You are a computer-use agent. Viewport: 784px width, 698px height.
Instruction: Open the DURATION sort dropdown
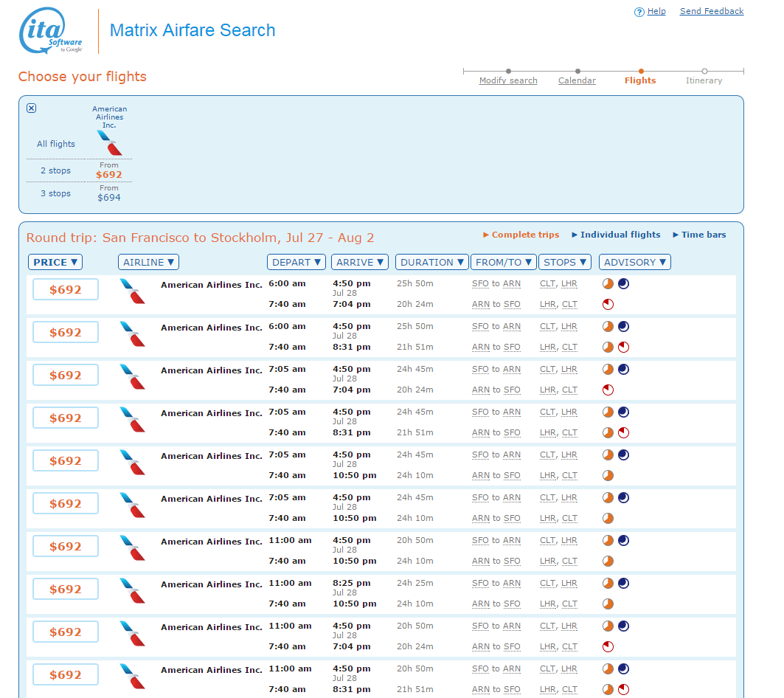pyautogui.click(x=432, y=262)
